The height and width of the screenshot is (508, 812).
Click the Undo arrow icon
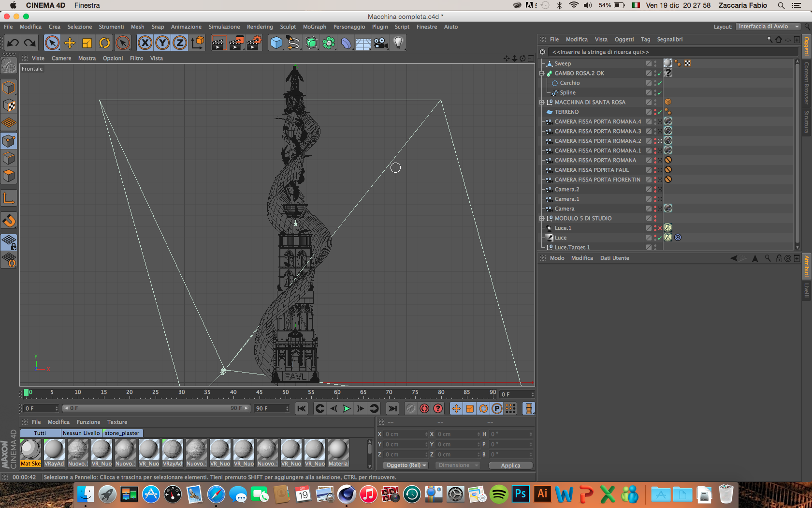coord(13,43)
